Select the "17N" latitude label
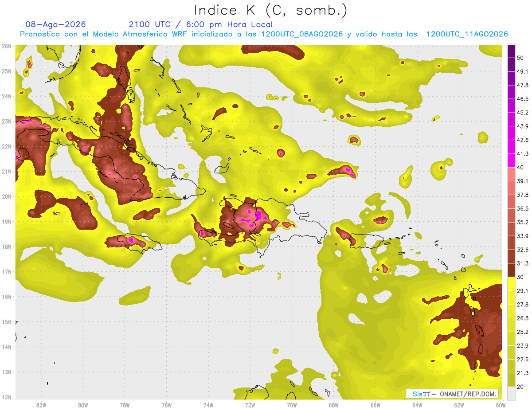The height and width of the screenshot is (411, 532). [x=6, y=271]
